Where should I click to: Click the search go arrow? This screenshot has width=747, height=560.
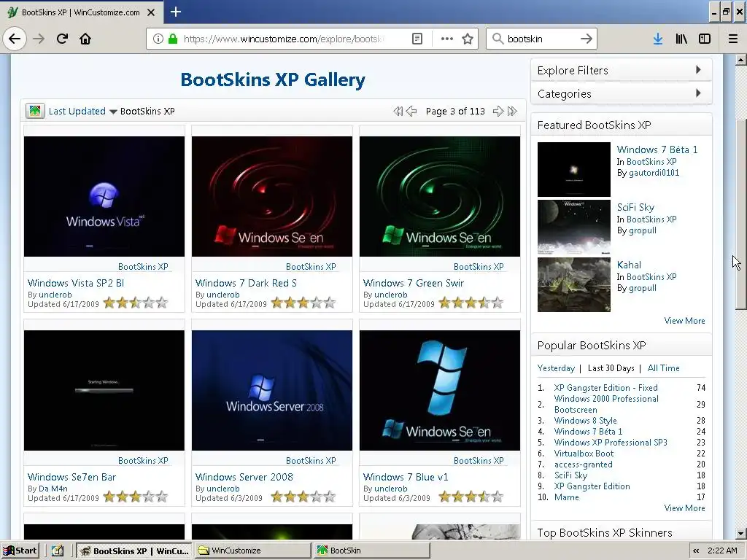tap(587, 39)
